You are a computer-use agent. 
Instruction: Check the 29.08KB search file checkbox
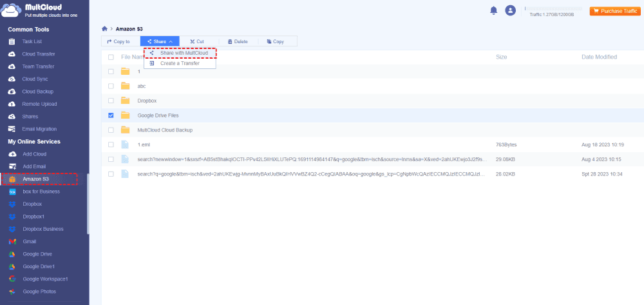point(111,159)
